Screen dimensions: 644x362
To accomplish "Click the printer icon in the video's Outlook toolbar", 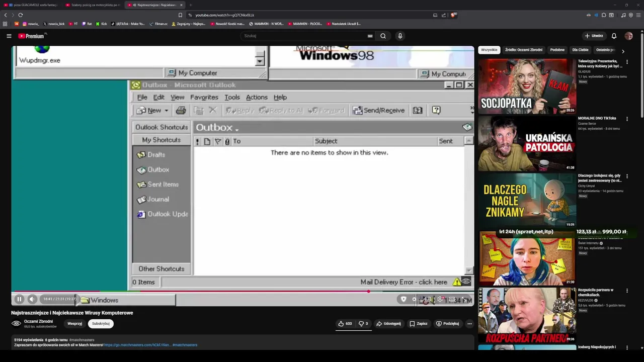I will pyautogui.click(x=181, y=110).
